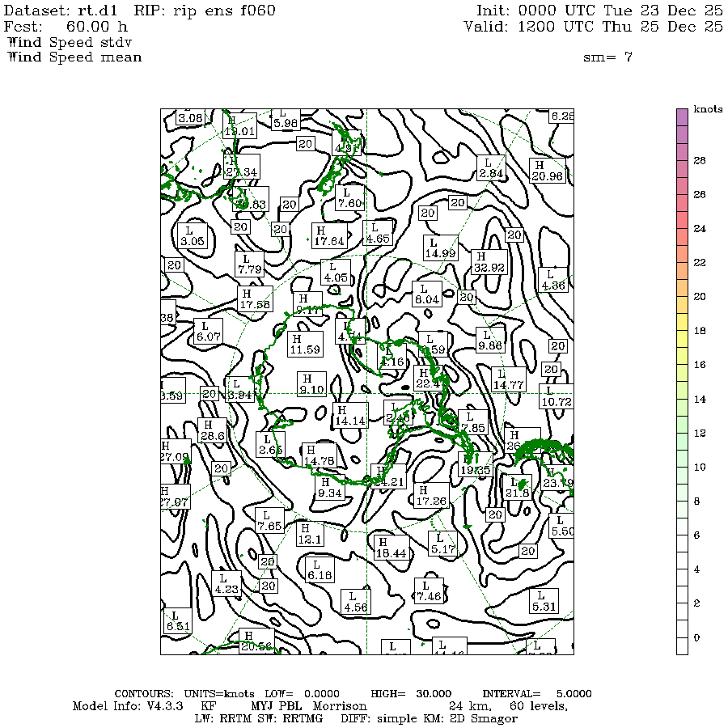This screenshot has width=728, height=728.
Task: Click the 'Init: 0000 UTC Tue 23 Dec 25' line
Action: (x=599, y=11)
